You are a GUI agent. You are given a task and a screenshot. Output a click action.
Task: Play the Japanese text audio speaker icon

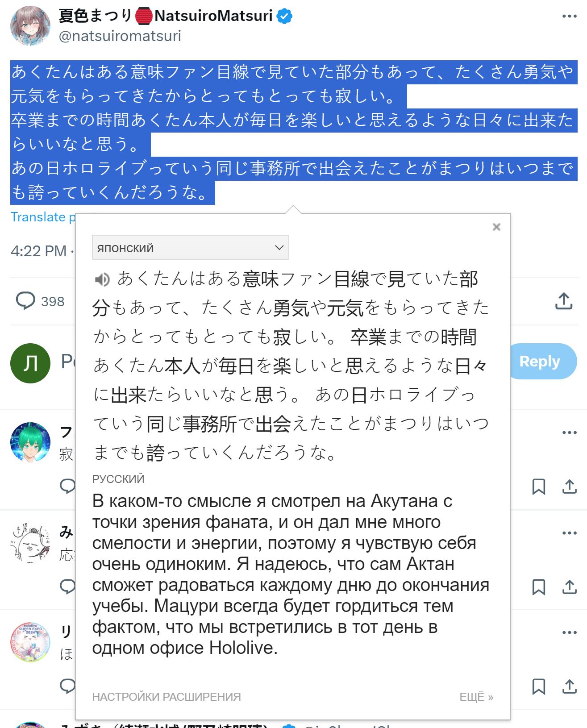pyautogui.click(x=102, y=280)
